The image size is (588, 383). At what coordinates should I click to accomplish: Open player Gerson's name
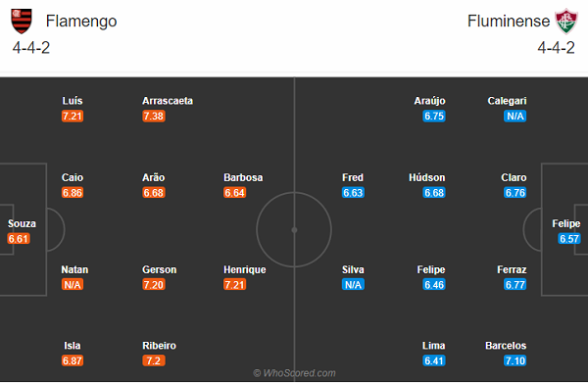pos(159,269)
